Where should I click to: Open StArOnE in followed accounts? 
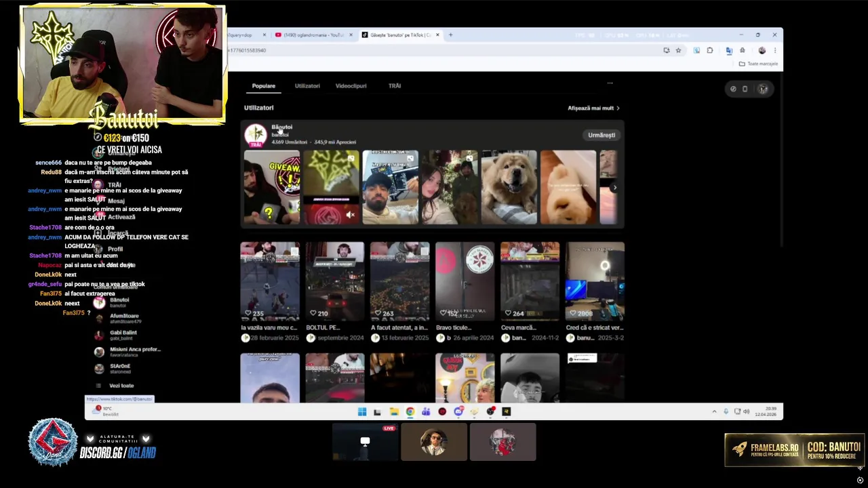tap(113, 369)
